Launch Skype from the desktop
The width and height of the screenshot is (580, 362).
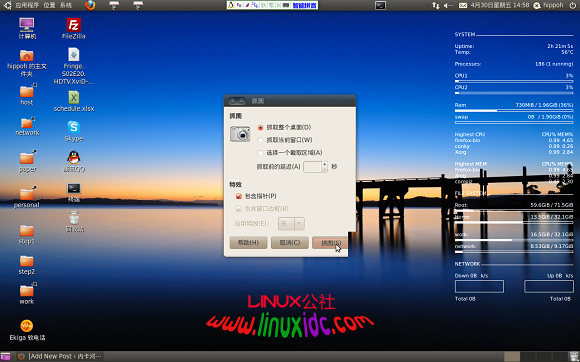pos(74,131)
